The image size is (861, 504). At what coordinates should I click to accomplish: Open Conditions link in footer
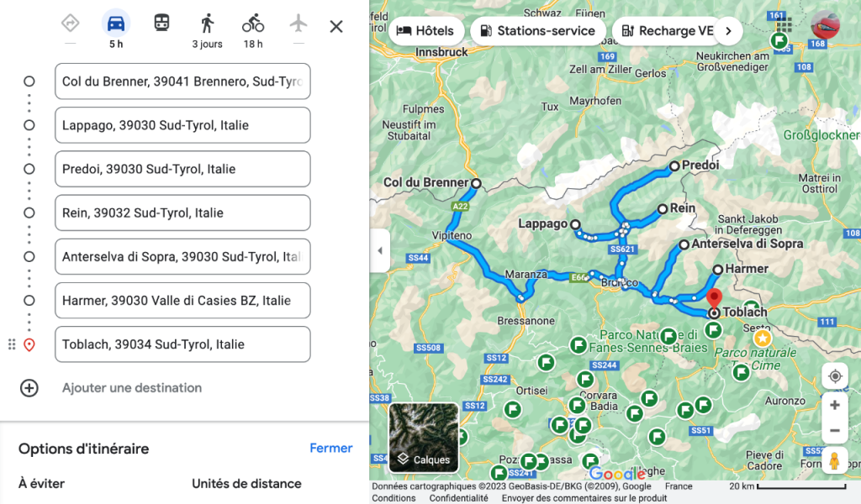394,498
